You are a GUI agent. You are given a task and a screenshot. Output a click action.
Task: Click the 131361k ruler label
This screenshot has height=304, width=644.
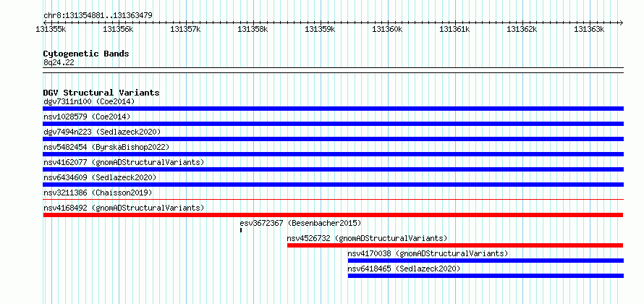coord(454,29)
